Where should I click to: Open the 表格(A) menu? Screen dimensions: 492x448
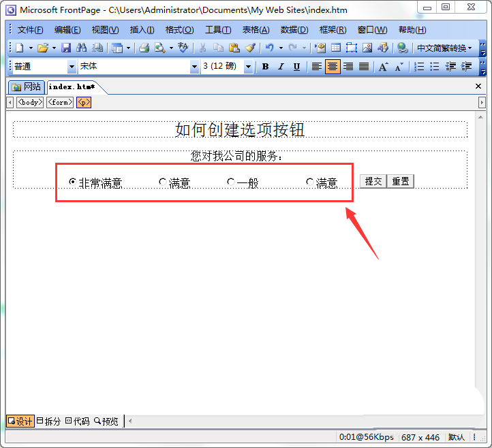pos(256,30)
